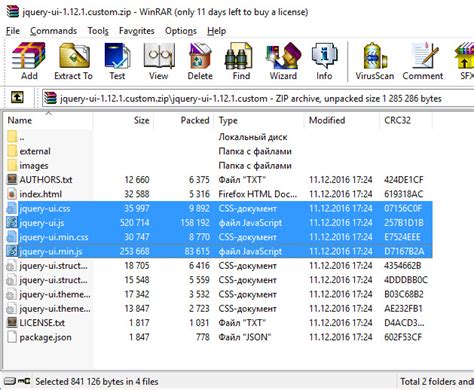Image resolution: width=474 pixels, height=390 pixels.
Task: Select the index.html file row
Action: [219, 194]
